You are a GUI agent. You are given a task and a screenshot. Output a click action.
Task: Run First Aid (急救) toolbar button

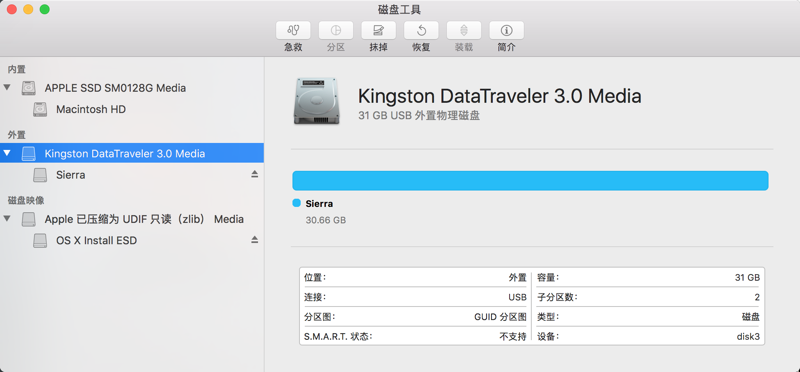click(293, 30)
